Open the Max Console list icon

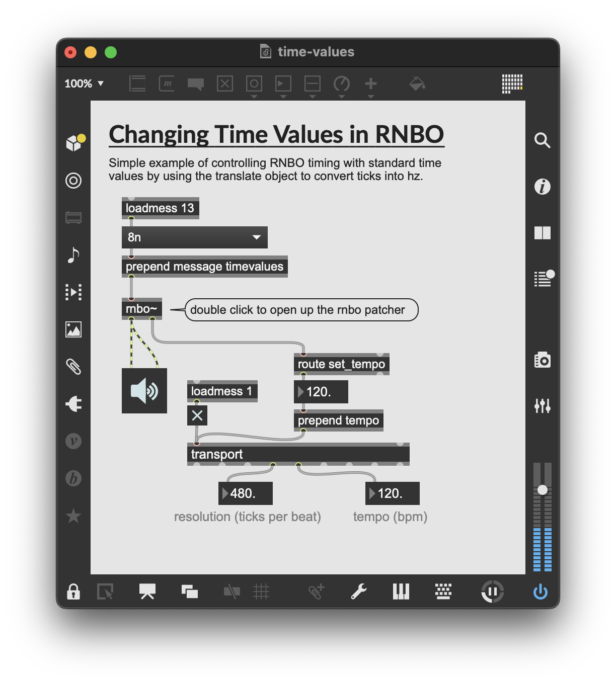pyautogui.click(x=544, y=278)
